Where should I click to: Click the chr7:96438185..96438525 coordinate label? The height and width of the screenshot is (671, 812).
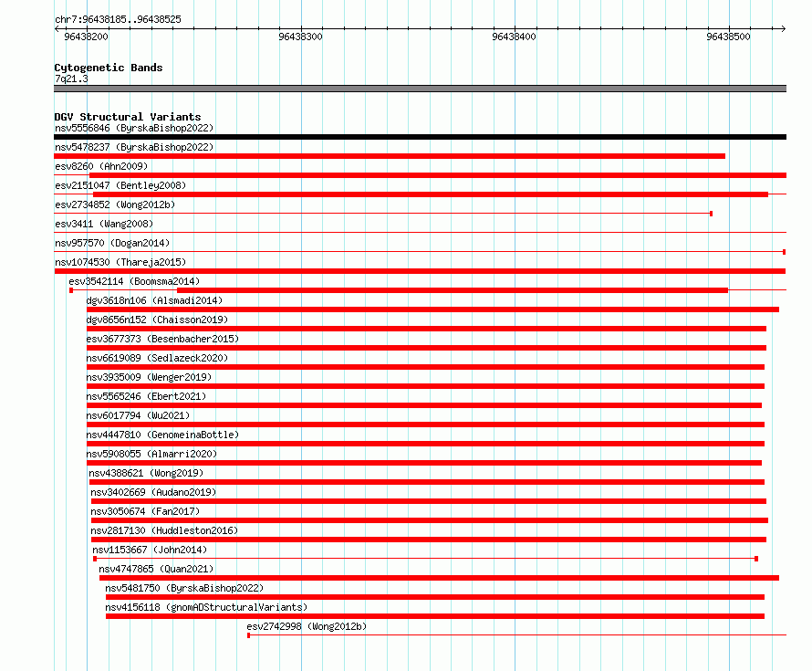click(x=118, y=19)
